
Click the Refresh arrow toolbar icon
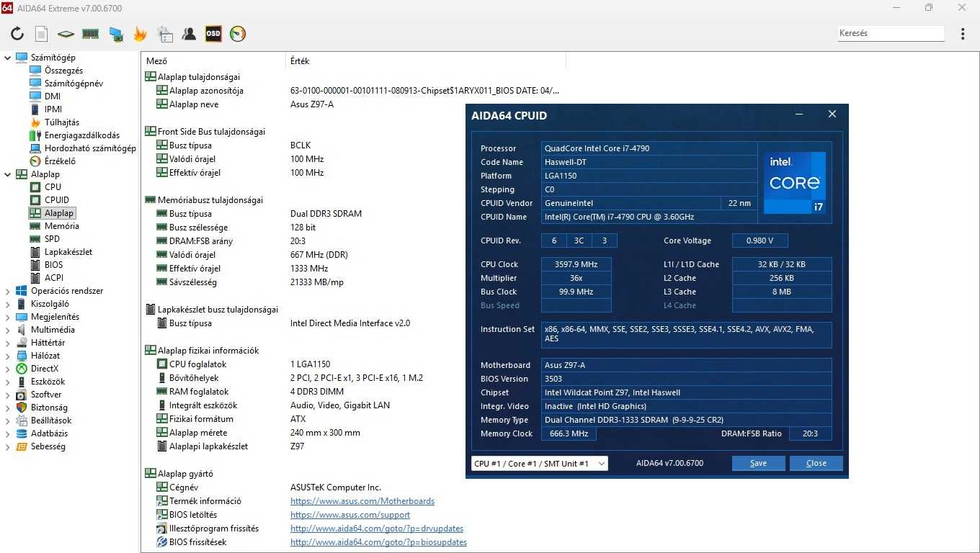click(17, 34)
